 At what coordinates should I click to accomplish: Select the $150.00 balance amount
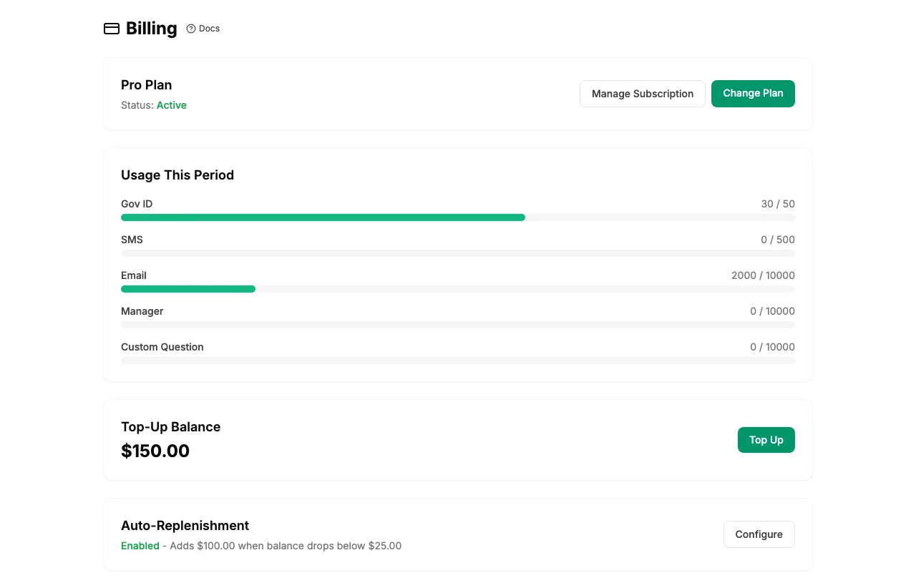155,451
